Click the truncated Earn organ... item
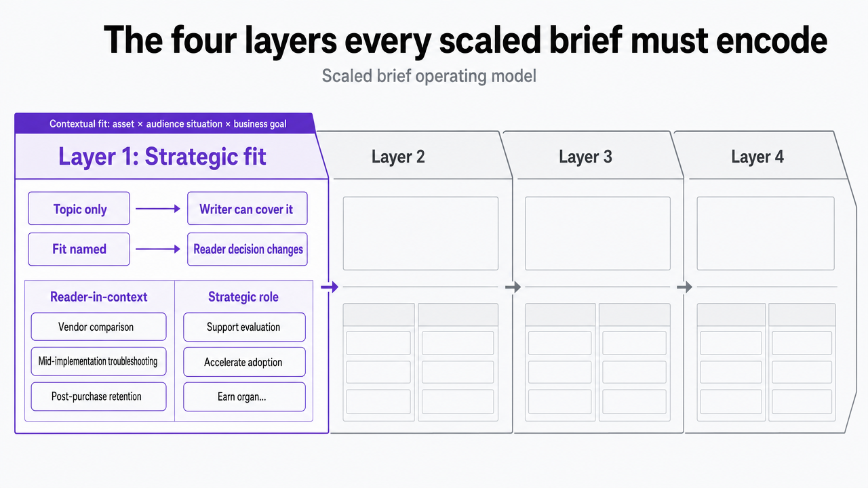868x488 pixels. point(244,396)
